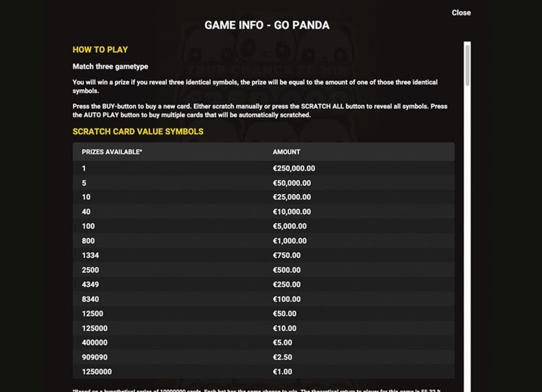Click the scrollbar thumb in info panel
The image size is (542, 392).
pos(467,65)
